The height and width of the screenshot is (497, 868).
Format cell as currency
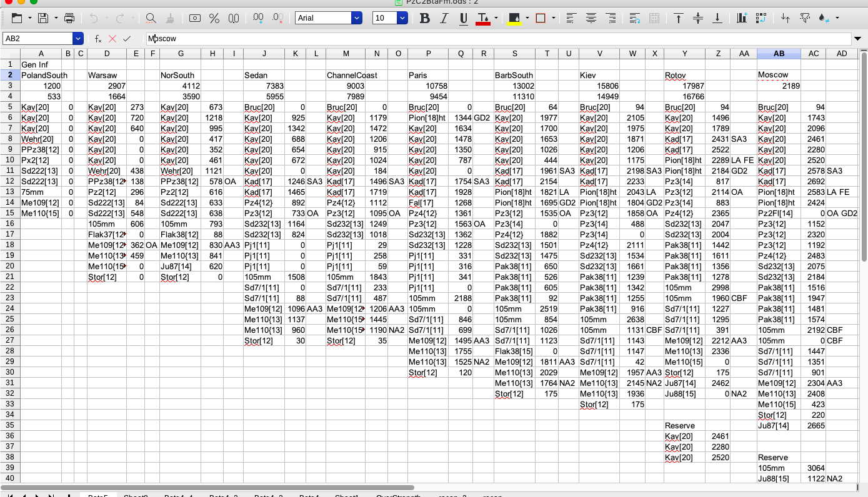tap(195, 18)
